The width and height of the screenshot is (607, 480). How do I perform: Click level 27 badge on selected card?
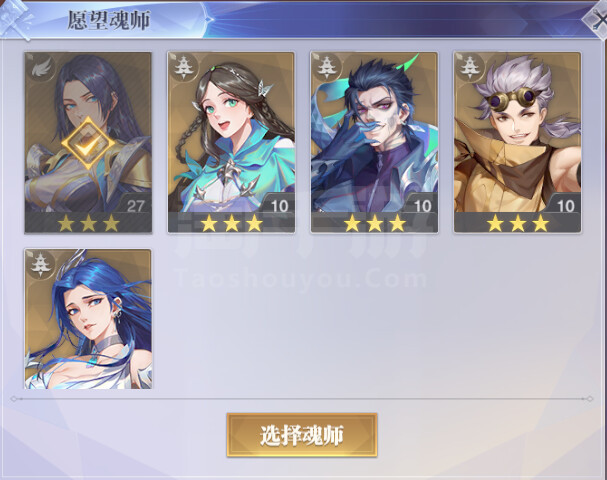[x=135, y=206]
